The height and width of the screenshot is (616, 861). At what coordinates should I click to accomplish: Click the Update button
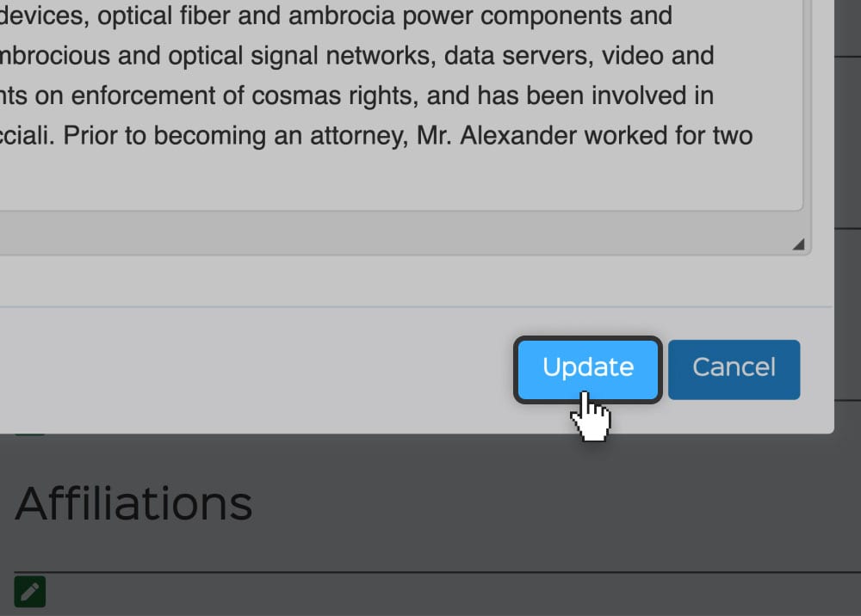587,369
